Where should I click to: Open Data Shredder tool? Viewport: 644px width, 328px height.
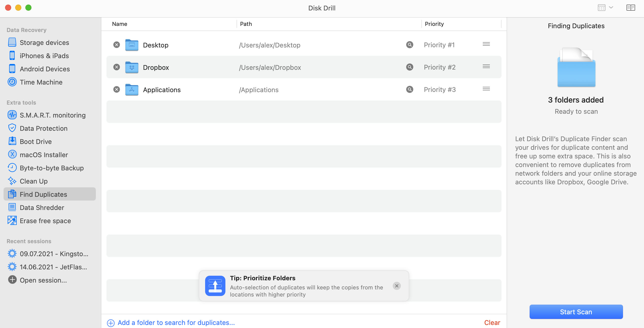50,208
